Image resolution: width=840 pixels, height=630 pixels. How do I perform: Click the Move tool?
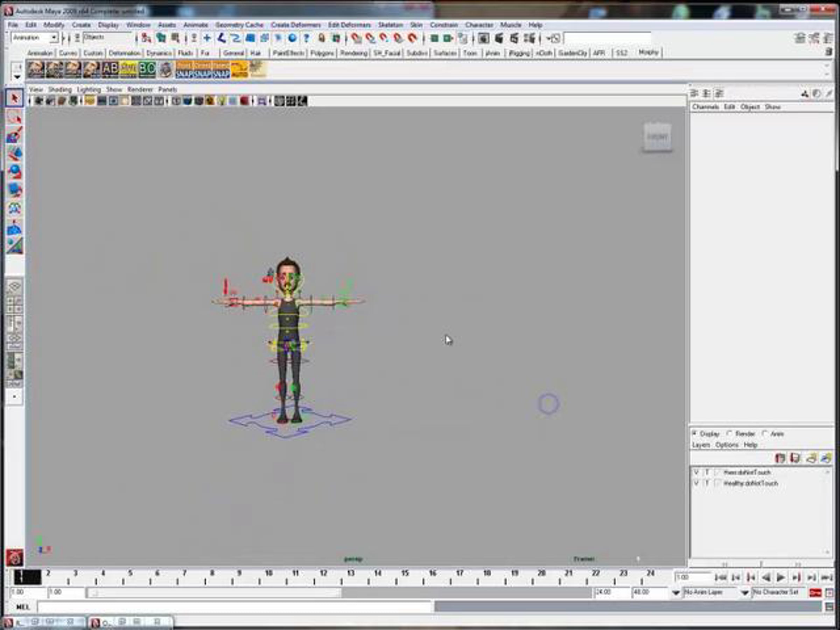(x=14, y=154)
